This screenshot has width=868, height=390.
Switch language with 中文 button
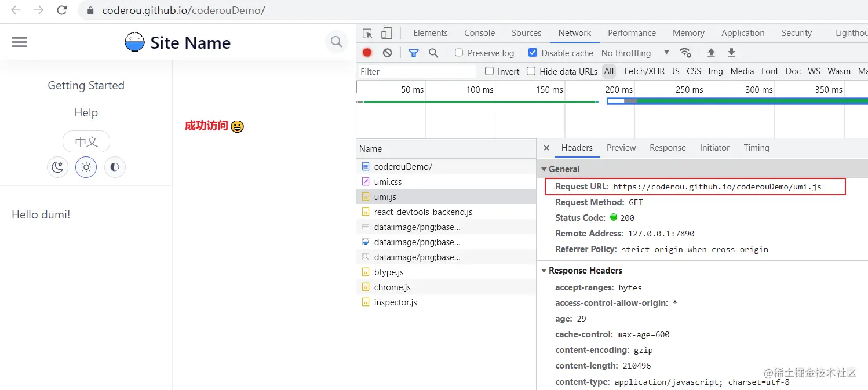pyautogui.click(x=86, y=141)
